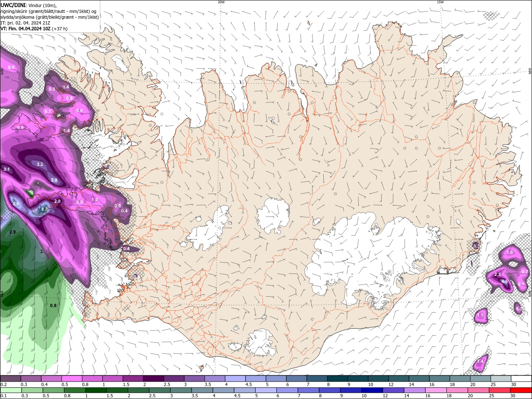Click the rigning/skúrir legend description line
Viewport: 532px width, 399px height.
tap(48, 11)
